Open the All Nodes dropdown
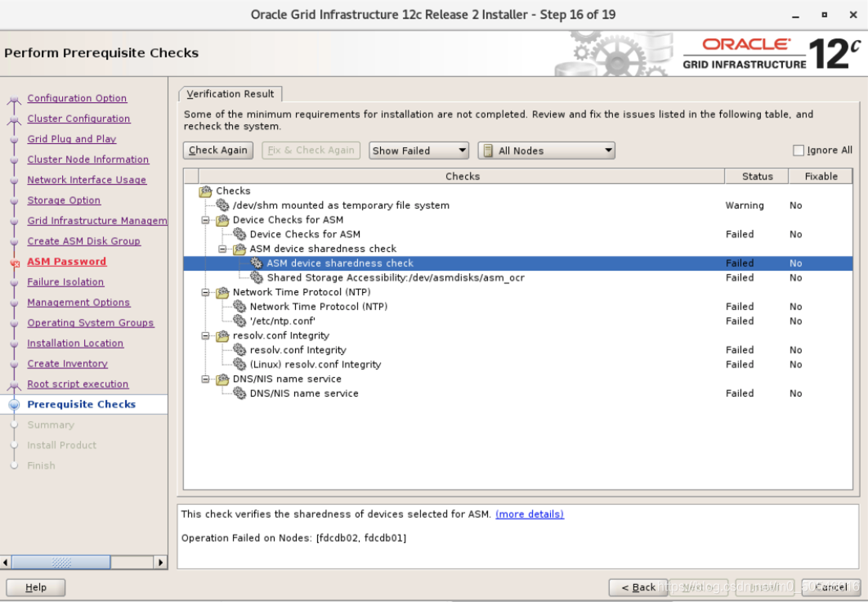 [x=546, y=150]
